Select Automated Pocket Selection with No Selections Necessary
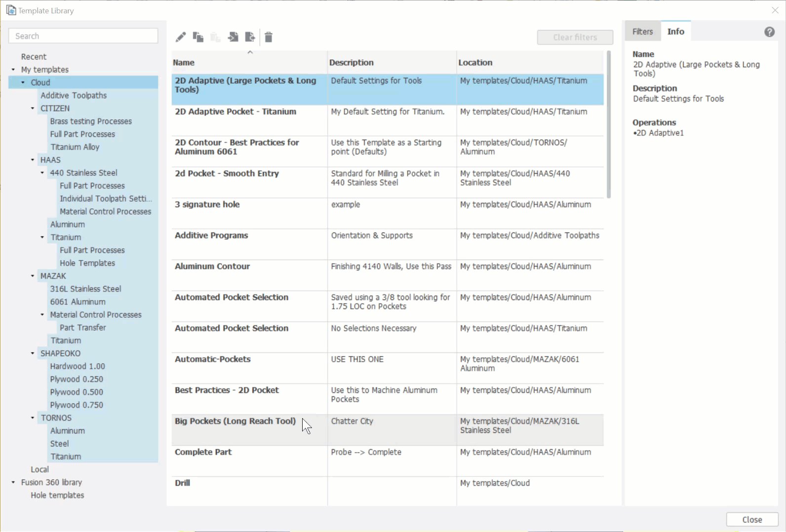786x532 pixels. [x=388, y=337]
